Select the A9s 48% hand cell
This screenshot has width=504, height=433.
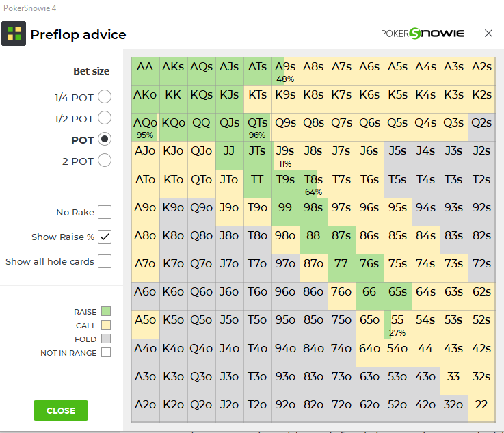click(x=286, y=71)
